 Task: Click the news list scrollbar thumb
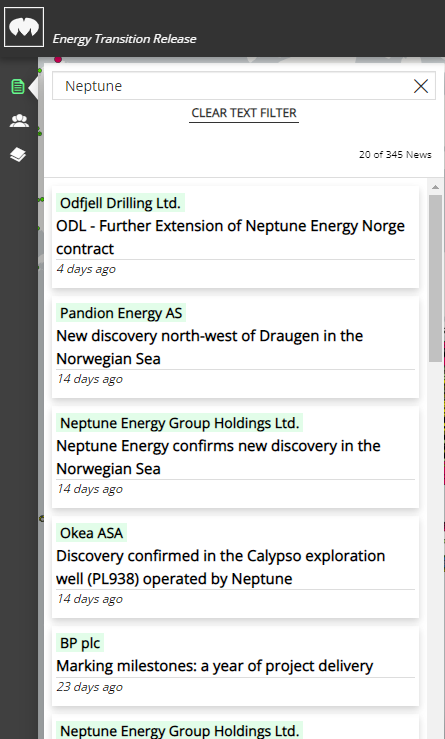click(435, 278)
